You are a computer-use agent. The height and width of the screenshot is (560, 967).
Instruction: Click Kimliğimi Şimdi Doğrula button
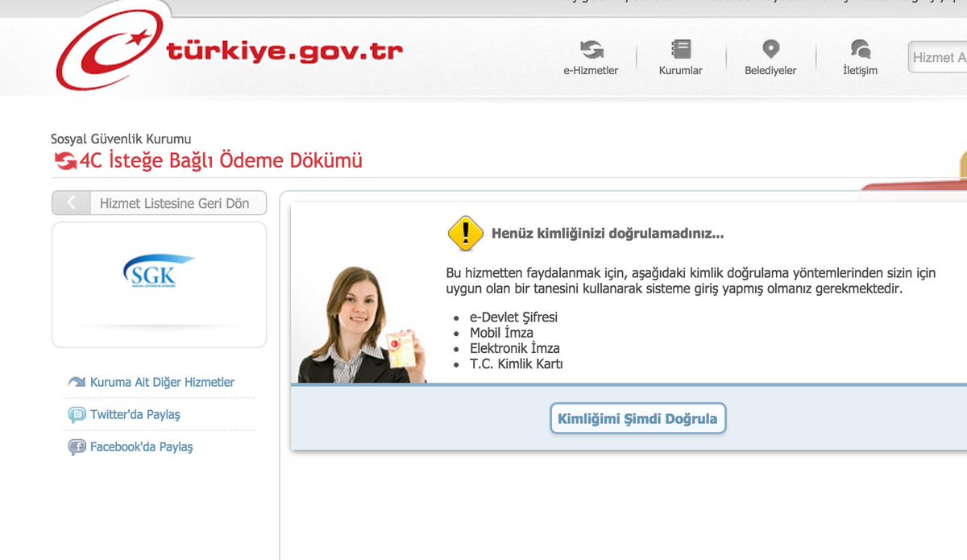(637, 419)
